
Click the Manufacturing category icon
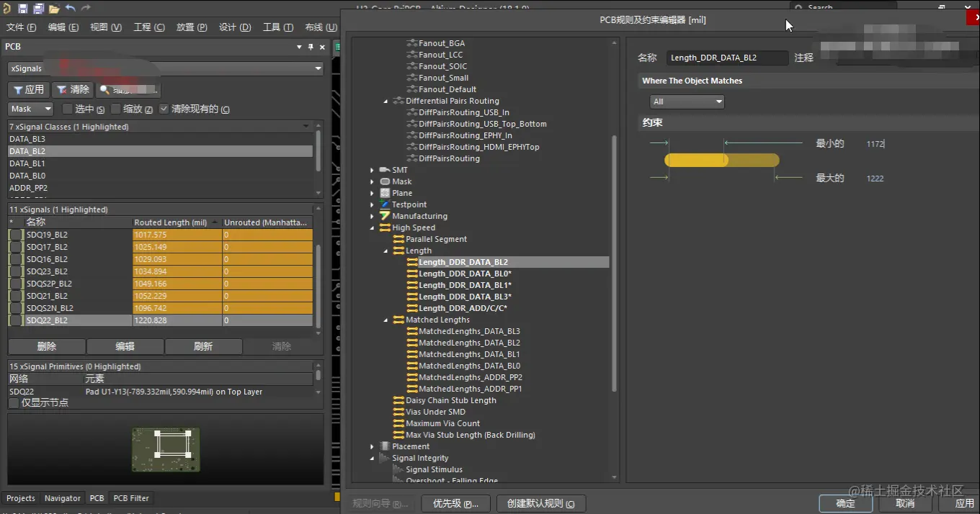click(385, 216)
